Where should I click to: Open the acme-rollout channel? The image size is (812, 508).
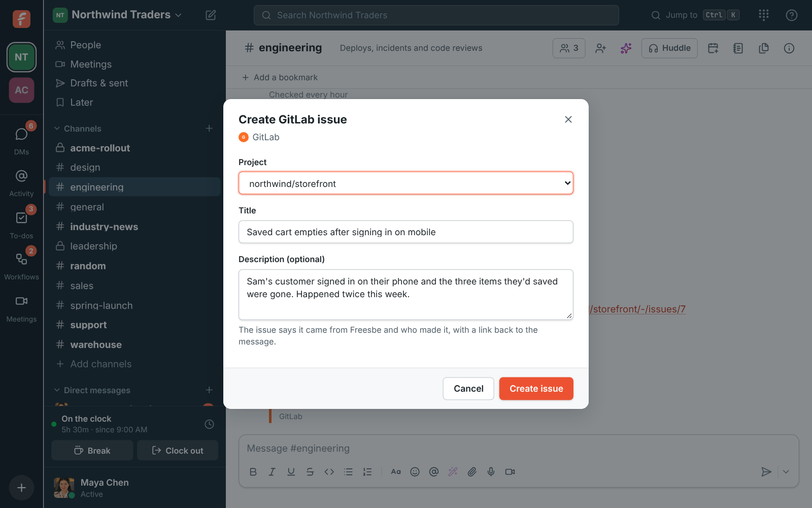134,148
